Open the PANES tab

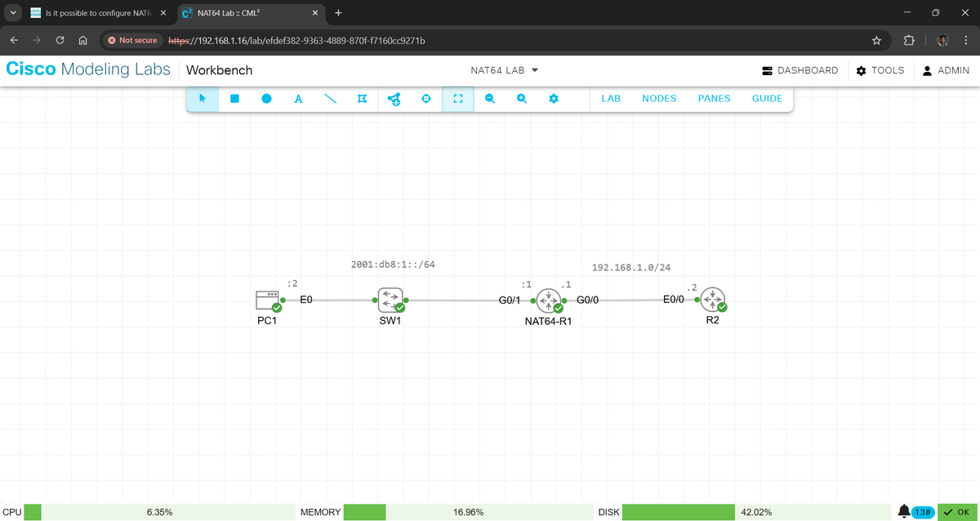[714, 99]
